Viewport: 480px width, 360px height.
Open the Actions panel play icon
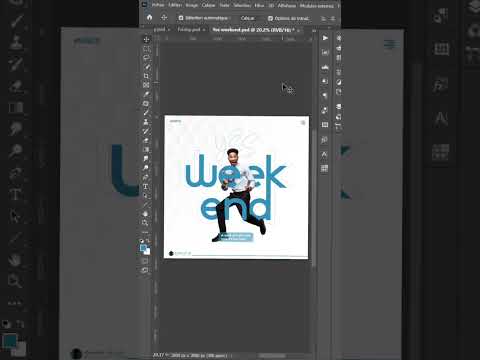pos(325,38)
